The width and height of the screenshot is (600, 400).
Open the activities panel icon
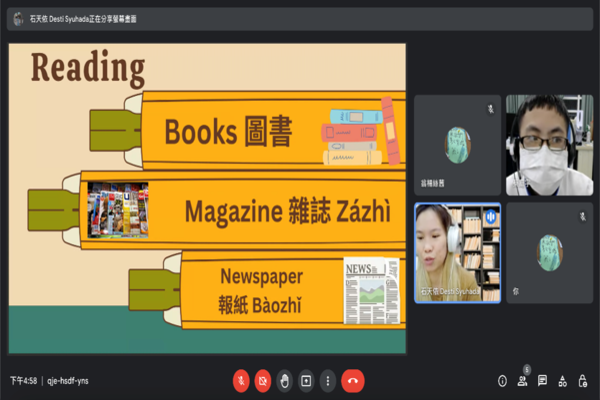point(562,380)
